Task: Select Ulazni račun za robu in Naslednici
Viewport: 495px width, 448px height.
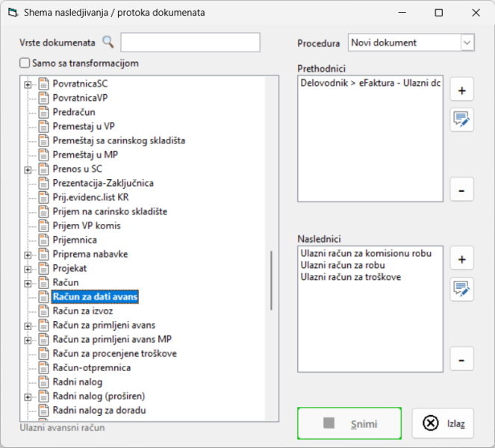Action: click(343, 265)
